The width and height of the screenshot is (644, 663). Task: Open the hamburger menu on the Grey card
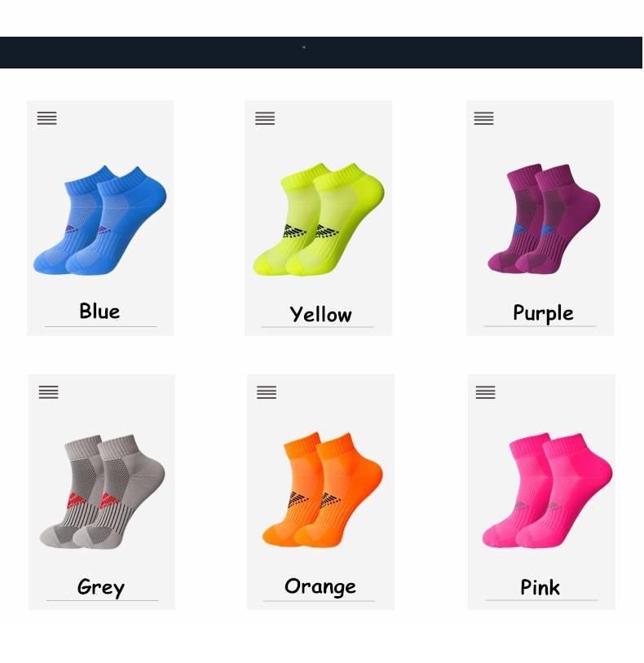point(49,392)
